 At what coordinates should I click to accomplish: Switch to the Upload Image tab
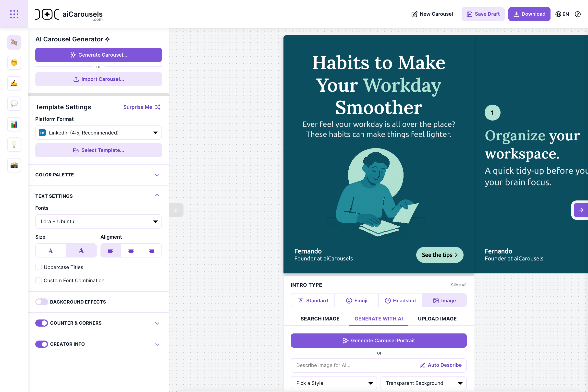click(x=437, y=318)
